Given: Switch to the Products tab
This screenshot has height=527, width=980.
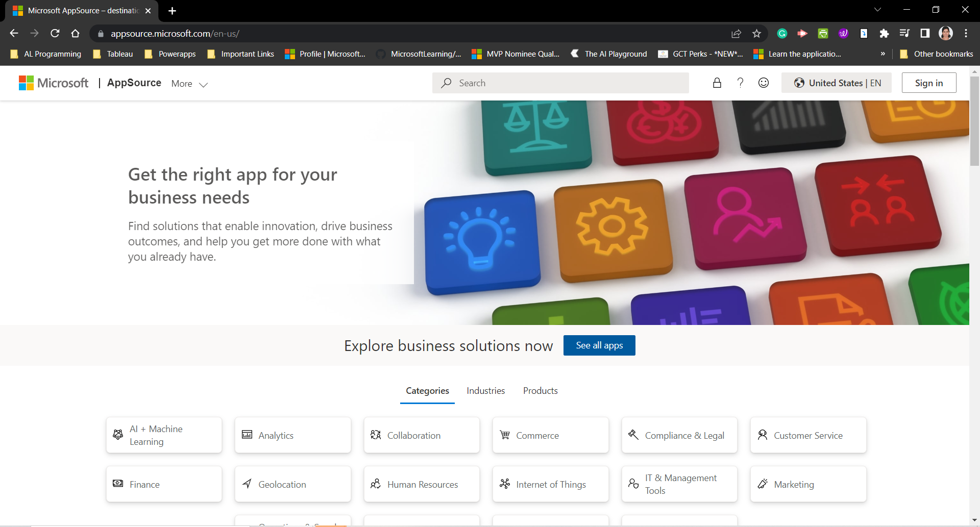Looking at the screenshot, I should pyautogui.click(x=540, y=391).
